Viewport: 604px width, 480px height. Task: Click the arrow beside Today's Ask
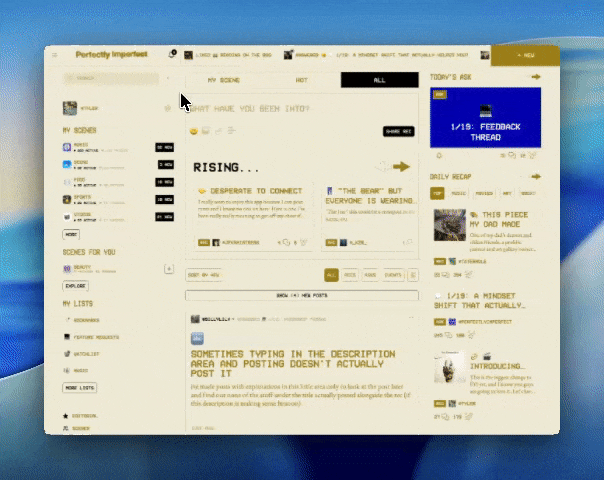536,77
